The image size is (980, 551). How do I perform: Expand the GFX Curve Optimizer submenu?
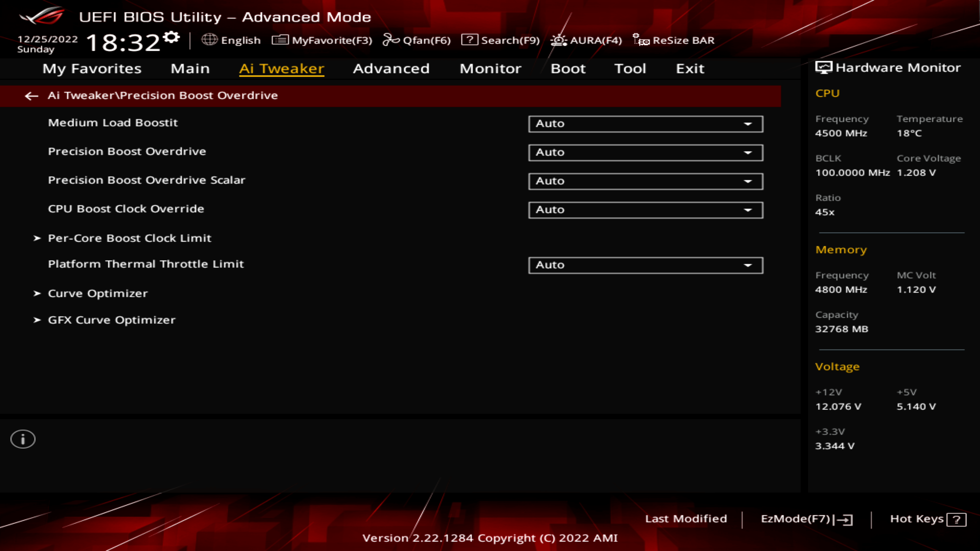tap(111, 320)
